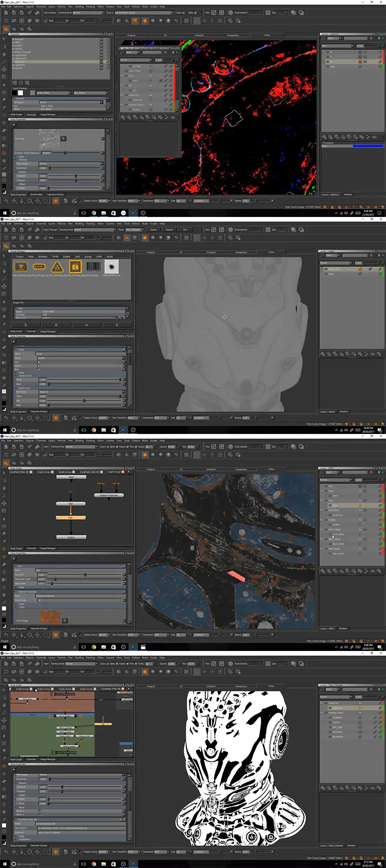Click the rusty Front Image thumbnail in diff01 window
Screen dimensions: 386x868
tap(50, 617)
